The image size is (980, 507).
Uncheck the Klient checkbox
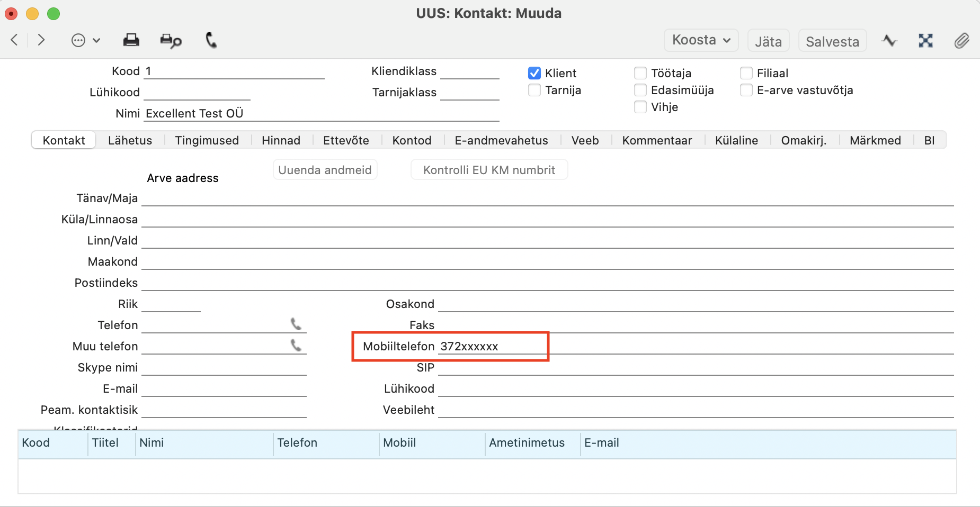(534, 73)
